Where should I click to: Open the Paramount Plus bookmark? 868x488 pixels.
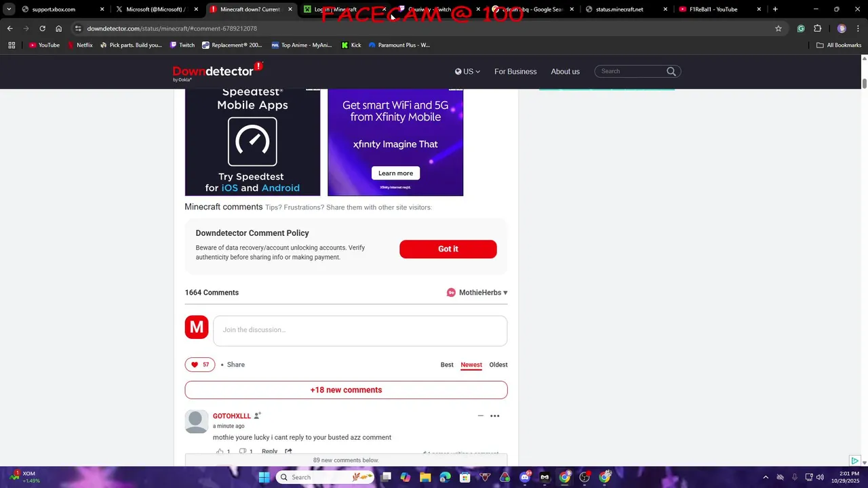[399, 45]
